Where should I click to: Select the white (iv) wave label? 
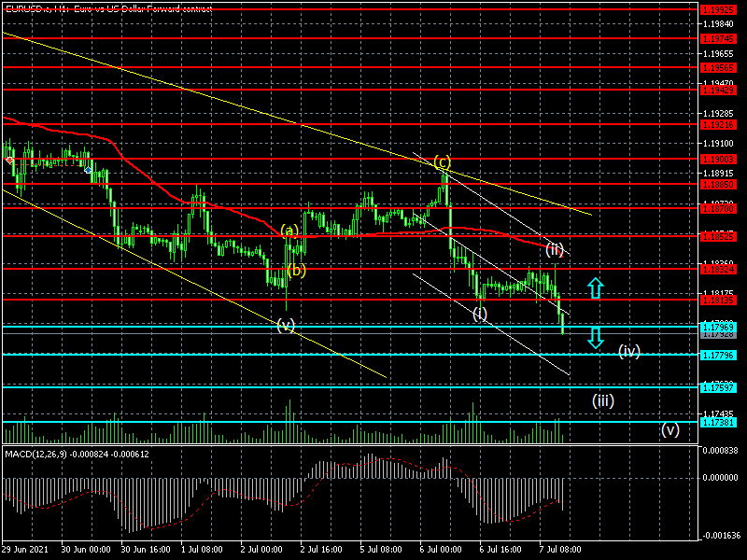628,352
